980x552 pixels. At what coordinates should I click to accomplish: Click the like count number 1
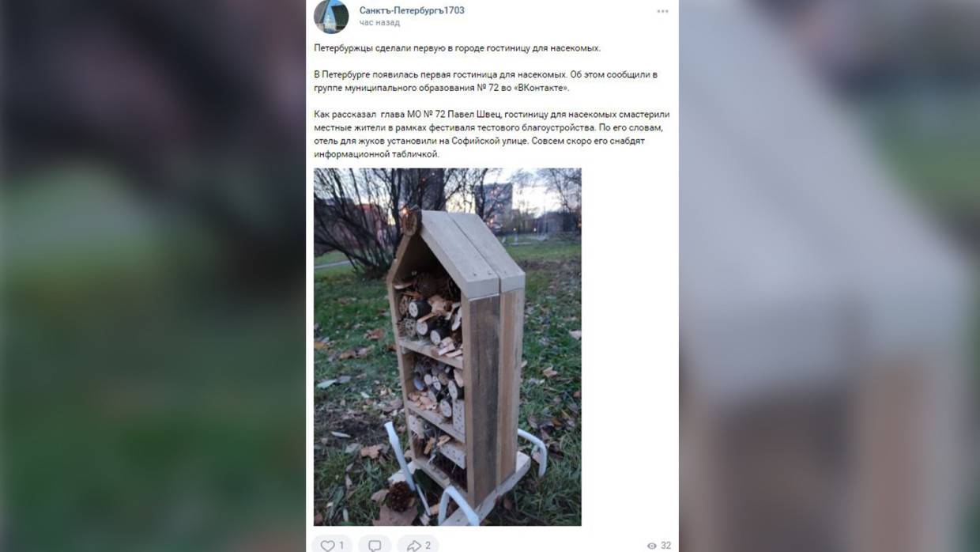coord(341,546)
